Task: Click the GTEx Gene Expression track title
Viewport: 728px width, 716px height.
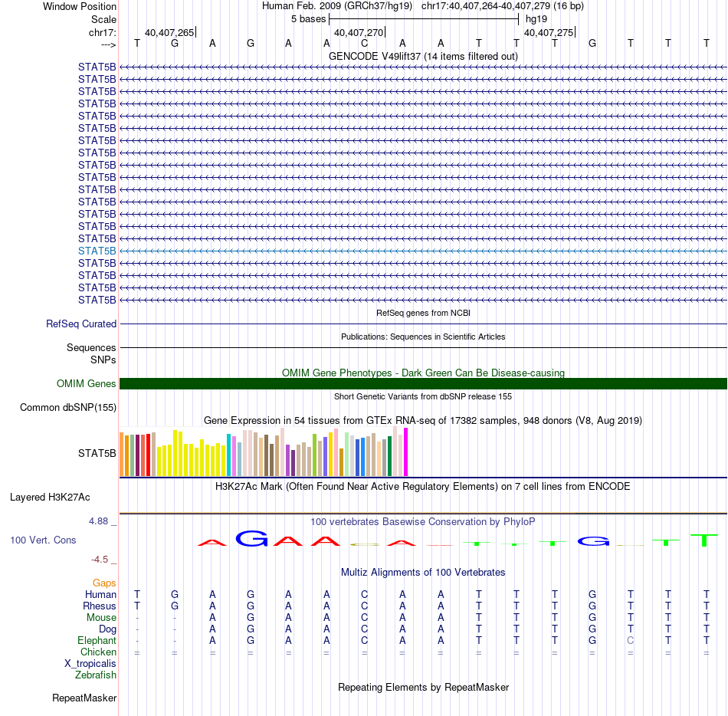Action: pos(423,420)
